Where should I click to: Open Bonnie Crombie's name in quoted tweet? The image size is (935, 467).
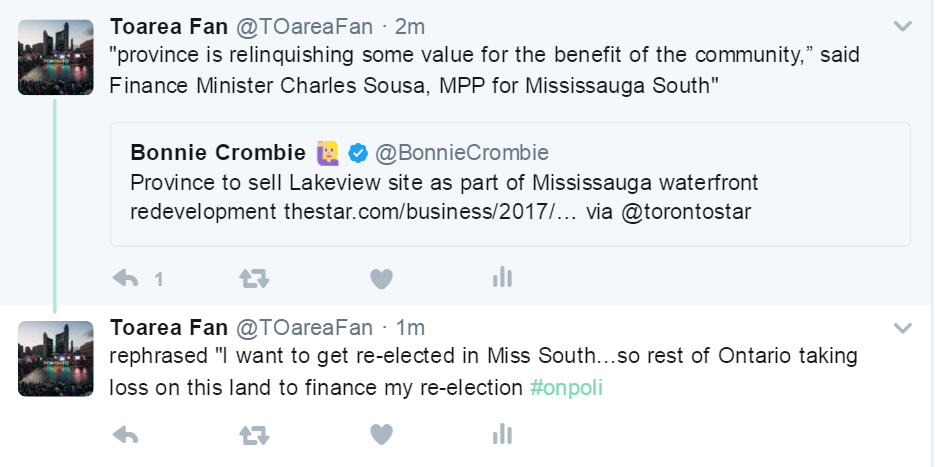pos(218,153)
